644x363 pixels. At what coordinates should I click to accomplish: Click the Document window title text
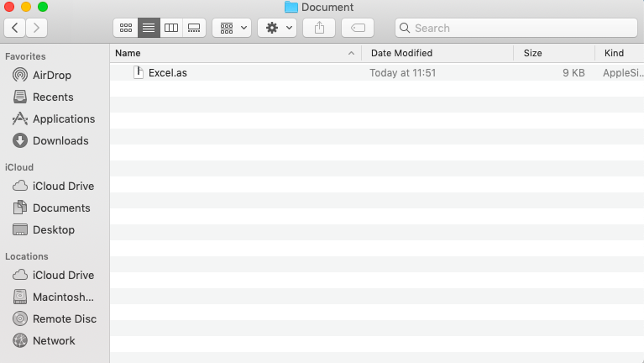(x=327, y=7)
